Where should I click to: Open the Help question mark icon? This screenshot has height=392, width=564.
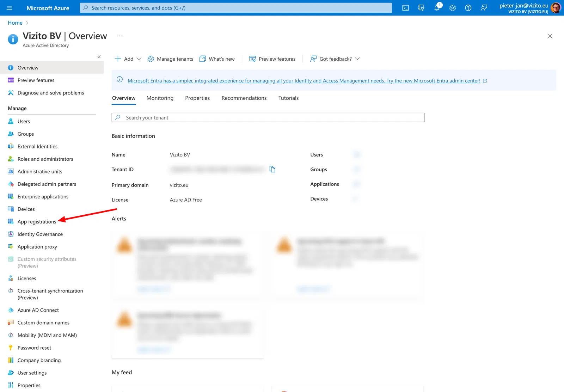[x=468, y=8]
